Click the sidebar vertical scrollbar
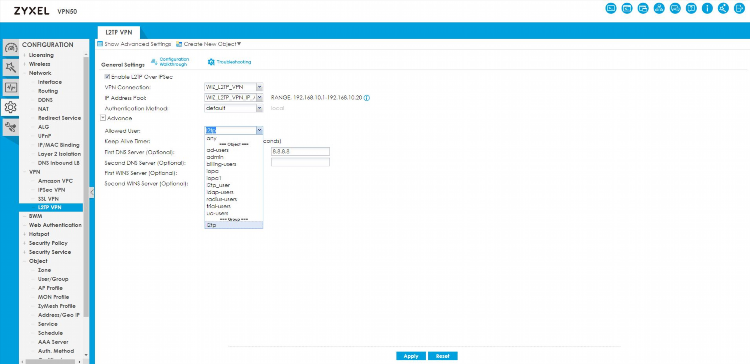Viewport: 750px width, 364px height. [86, 187]
